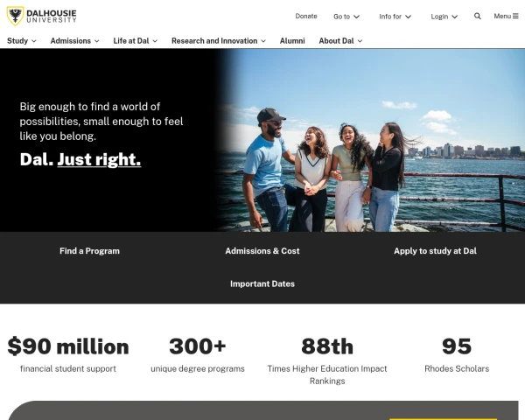
Task: Click "financial student support" caption
Action: coord(68,368)
